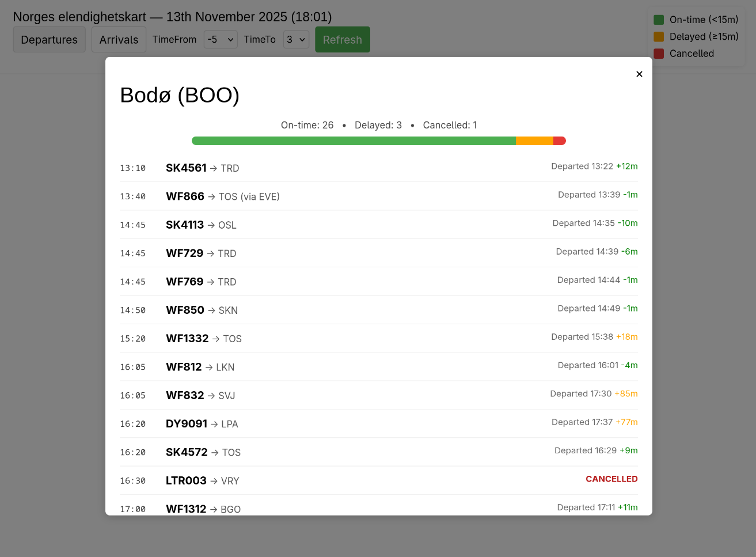Click flight DY9091 to LPA
Viewport: 756px width, 557px height.
click(x=187, y=424)
